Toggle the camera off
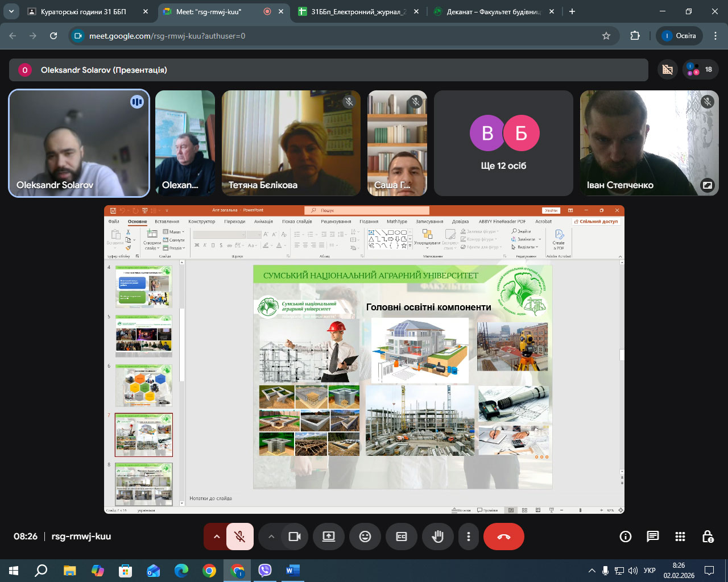Viewport: 728px width, 582px height. [295, 537]
